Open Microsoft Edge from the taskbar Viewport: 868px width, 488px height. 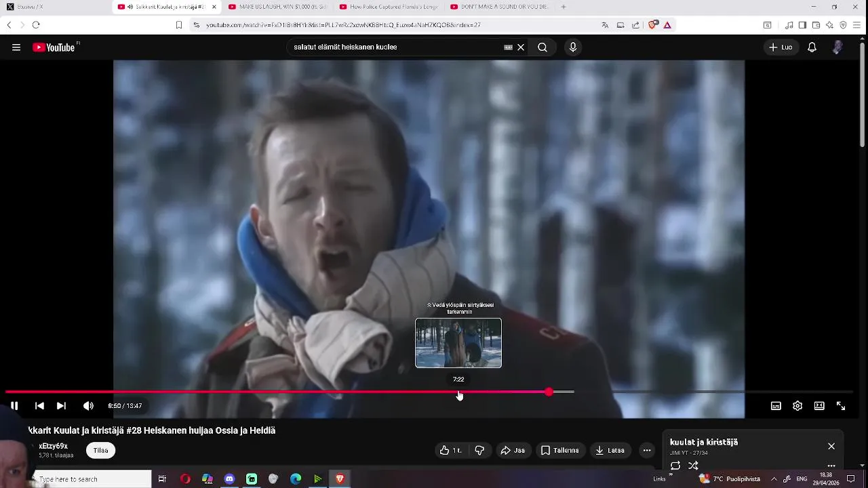296,479
